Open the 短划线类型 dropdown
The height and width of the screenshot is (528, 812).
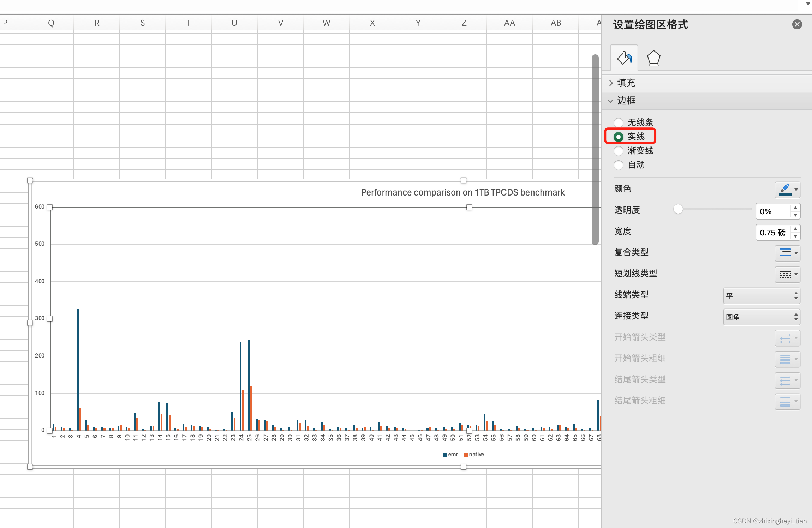[787, 275]
